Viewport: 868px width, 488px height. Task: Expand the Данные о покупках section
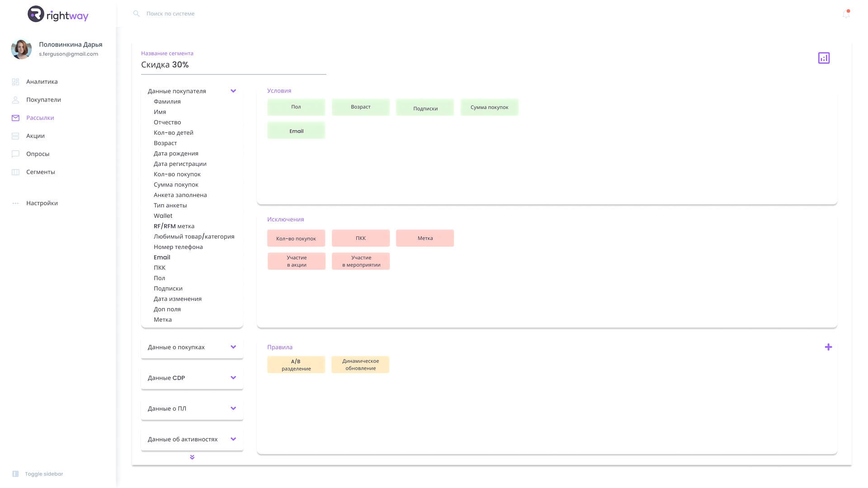[233, 347]
